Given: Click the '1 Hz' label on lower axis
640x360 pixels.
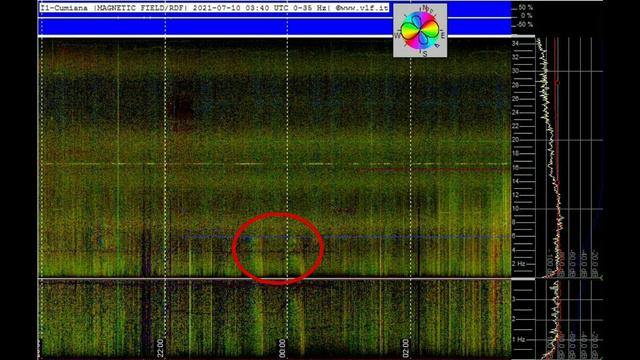Looking at the screenshot, I should click(x=518, y=340).
